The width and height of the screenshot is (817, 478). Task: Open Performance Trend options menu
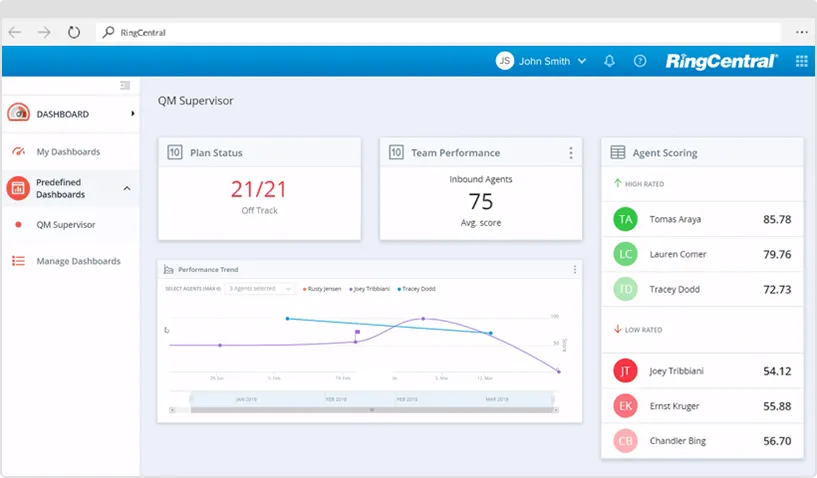point(574,269)
